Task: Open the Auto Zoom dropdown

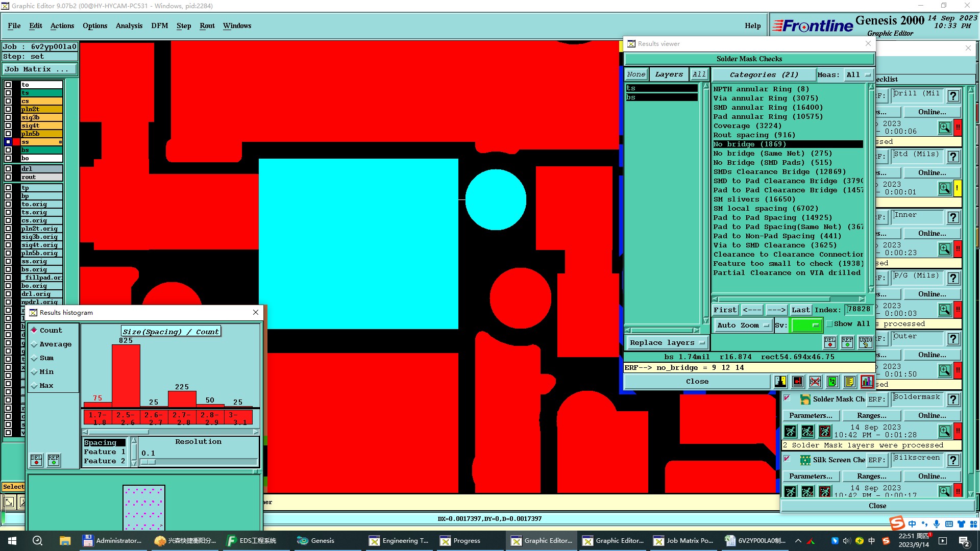Action: (x=742, y=325)
